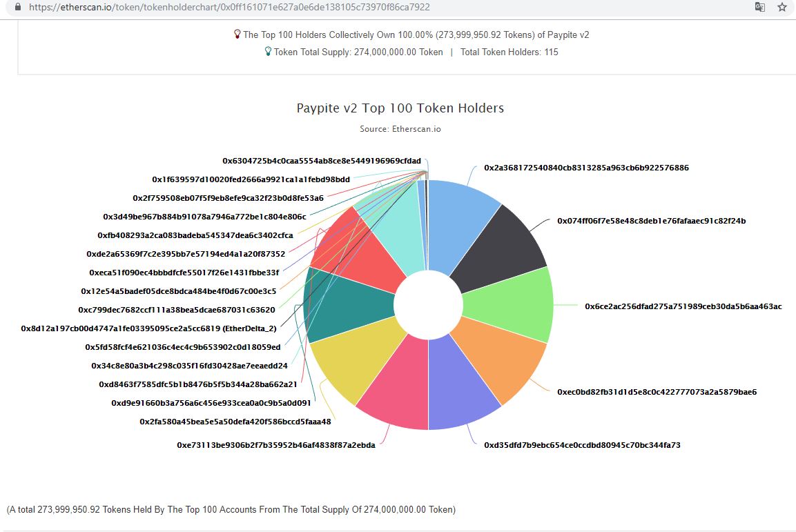Click label 0x3d49be967b884b91078a7946a772be1c804e806c
This screenshot has height=532, width=796.
click(x=204, y=217)
